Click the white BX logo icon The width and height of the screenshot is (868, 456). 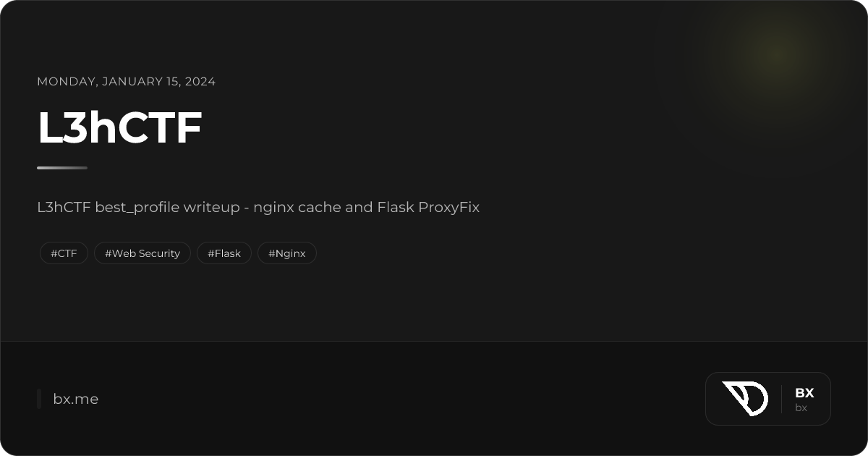coord(745,399)
